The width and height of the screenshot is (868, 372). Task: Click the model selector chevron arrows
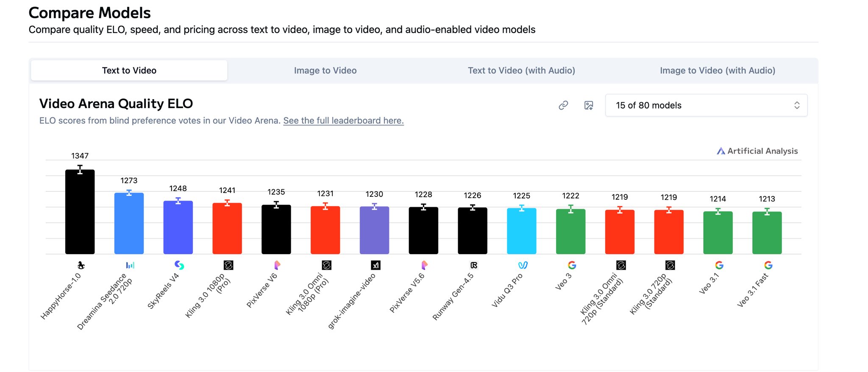797,105
